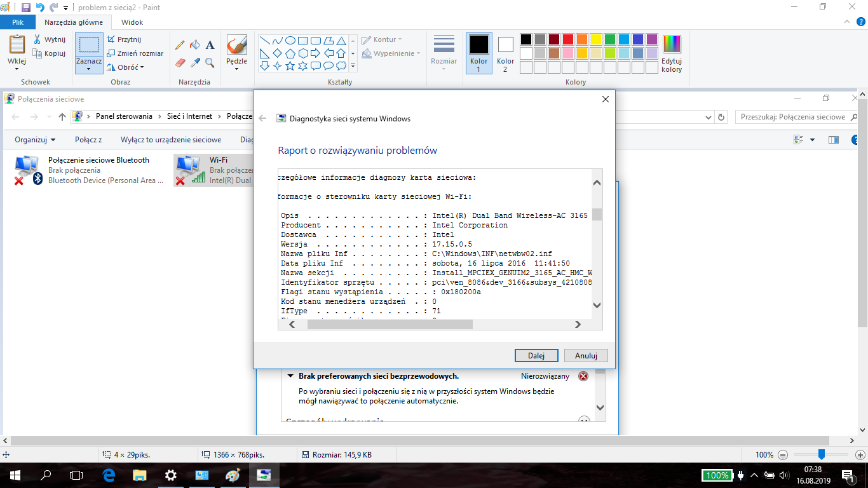Click the view options icon in Połączenia sieciowe

(798, 140)
